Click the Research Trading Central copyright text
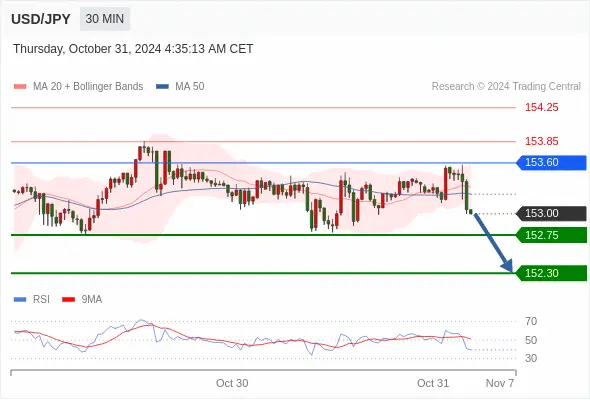The image size is (590, 400). pos(506,87)
